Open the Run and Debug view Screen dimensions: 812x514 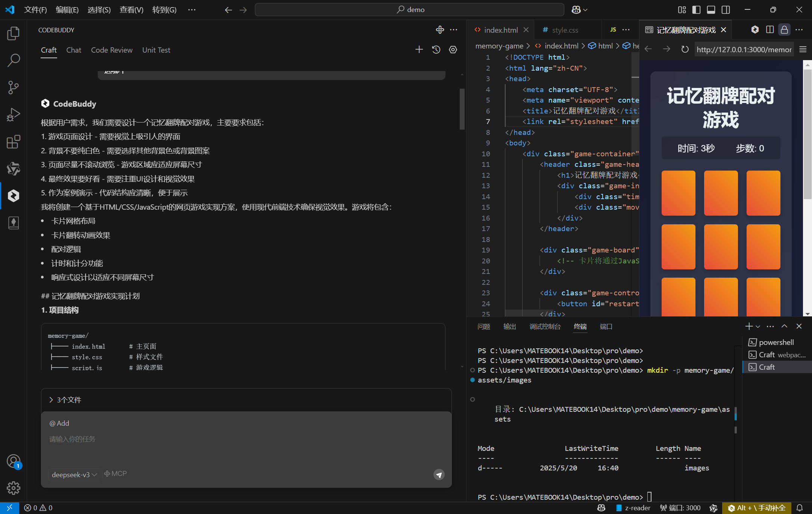(x=13, y=115)
